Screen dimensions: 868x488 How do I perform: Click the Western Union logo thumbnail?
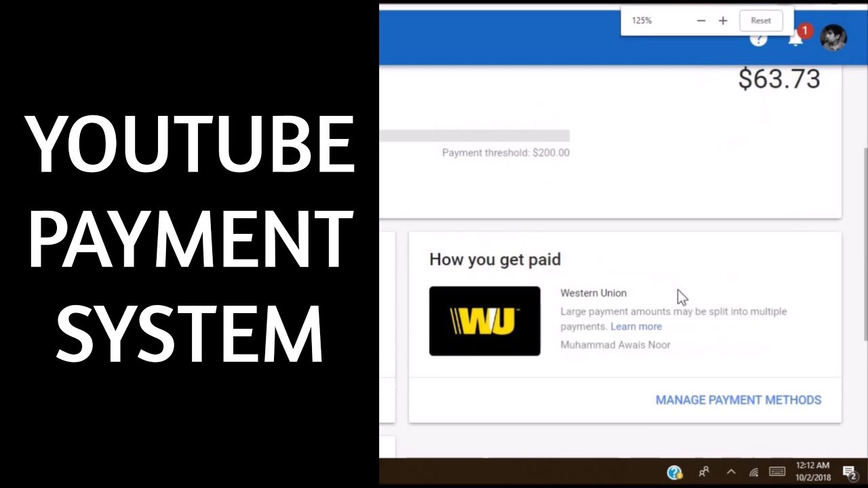pos(485,321)
